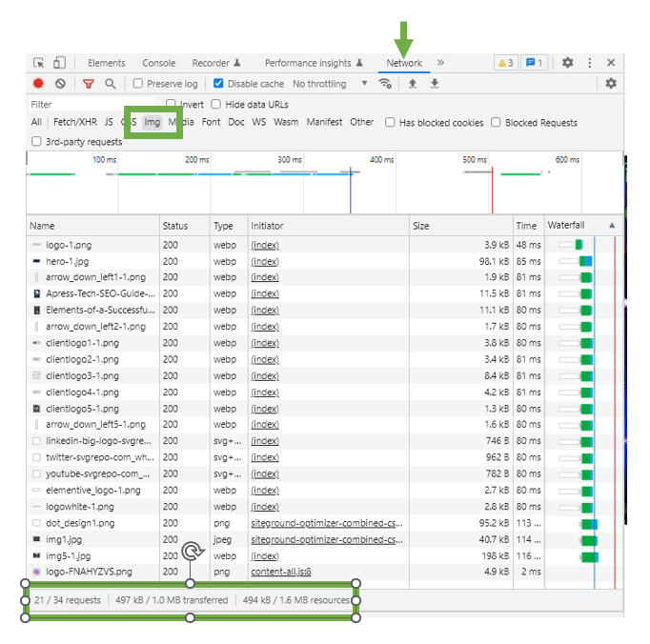
Task: Uncheck the Disable cache checkbox
Action: pyautogui.click(x=218, y=84)
